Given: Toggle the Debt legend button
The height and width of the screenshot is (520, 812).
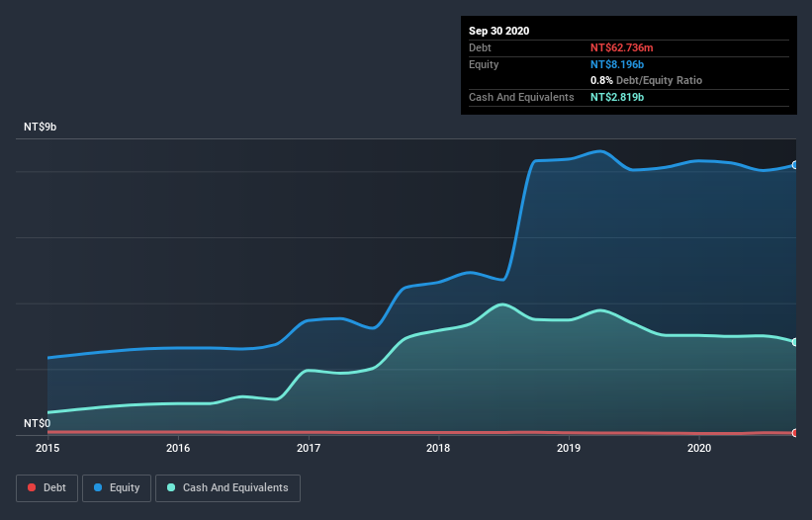Looking at the screenshot, I should tap(46, 488).
